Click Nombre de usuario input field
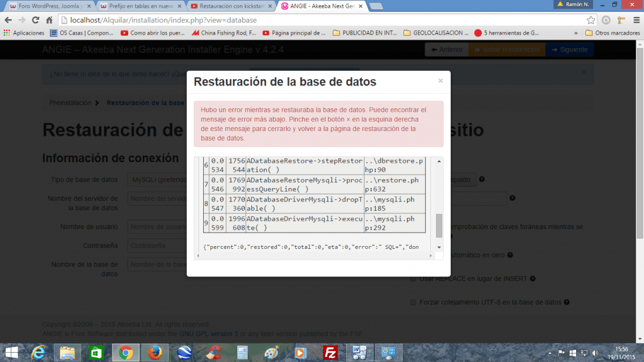This screenshot has width=644, height=362. (157, 227)
